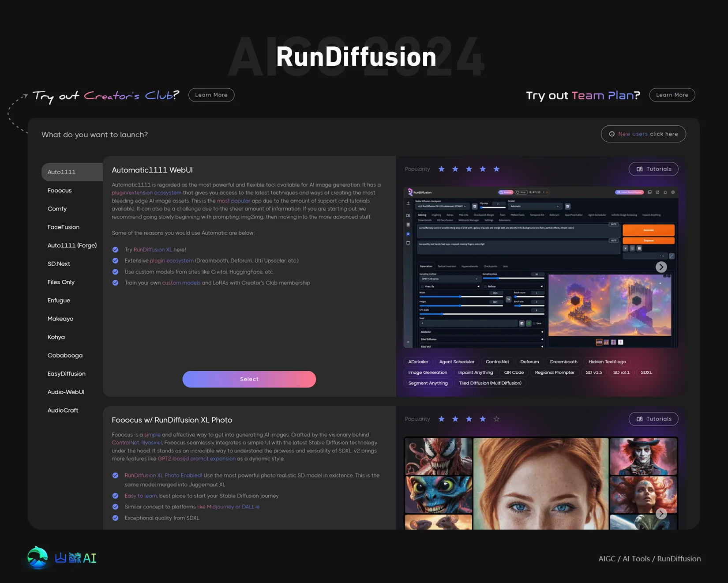Open the plugin/extension ecosystem link

pos(146,193)
